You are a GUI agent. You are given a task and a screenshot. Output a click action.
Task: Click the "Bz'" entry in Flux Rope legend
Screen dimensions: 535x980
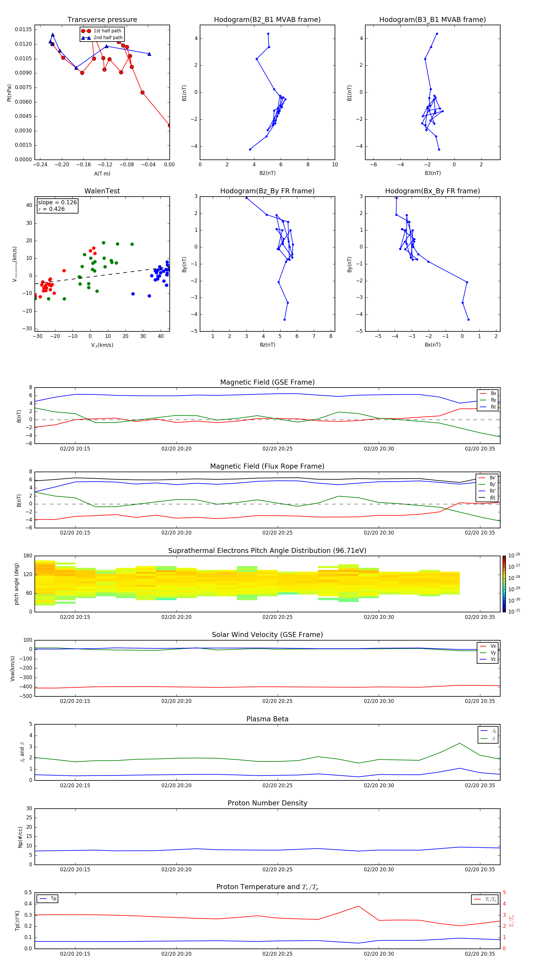[x=487, y=491]
